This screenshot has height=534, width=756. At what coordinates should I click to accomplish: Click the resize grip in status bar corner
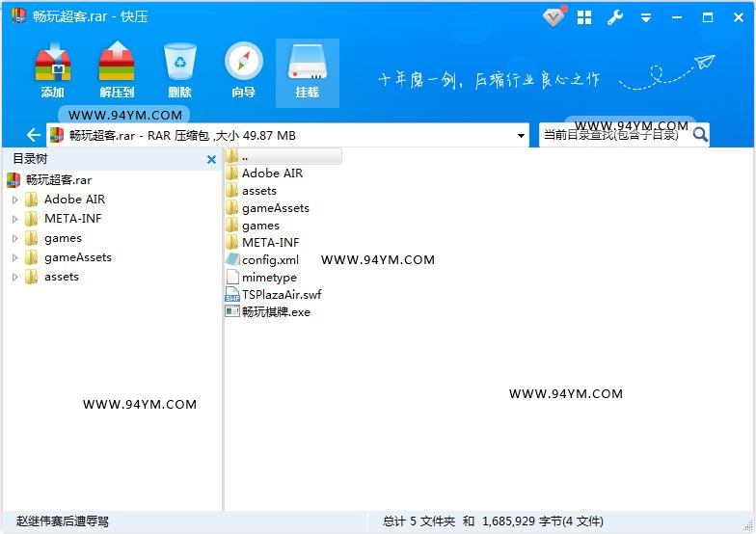pos(748,526)
